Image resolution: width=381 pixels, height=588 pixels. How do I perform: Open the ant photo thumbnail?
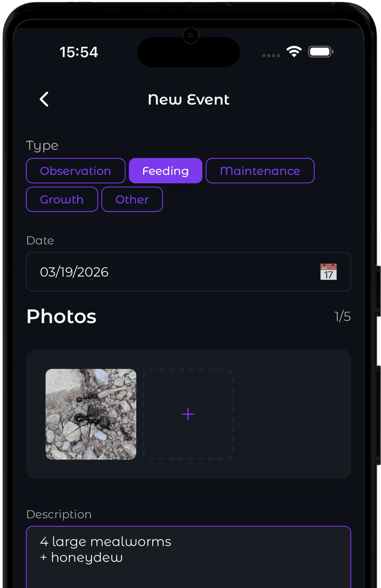tap(91, 414)
